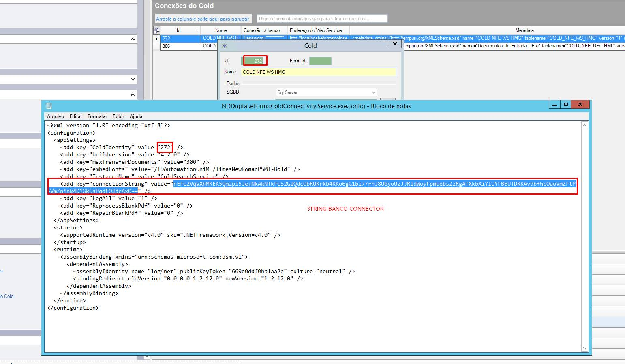The image size is (625, 364).
Task: Open the Exibir menu in Notepad
Action: pyautogui.click(x=118, y=116)
